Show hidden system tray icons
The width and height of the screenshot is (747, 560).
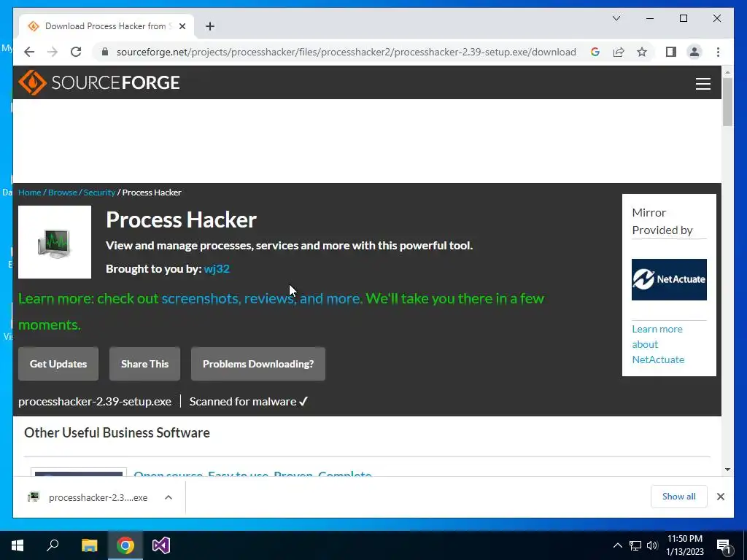click(617, 545)
